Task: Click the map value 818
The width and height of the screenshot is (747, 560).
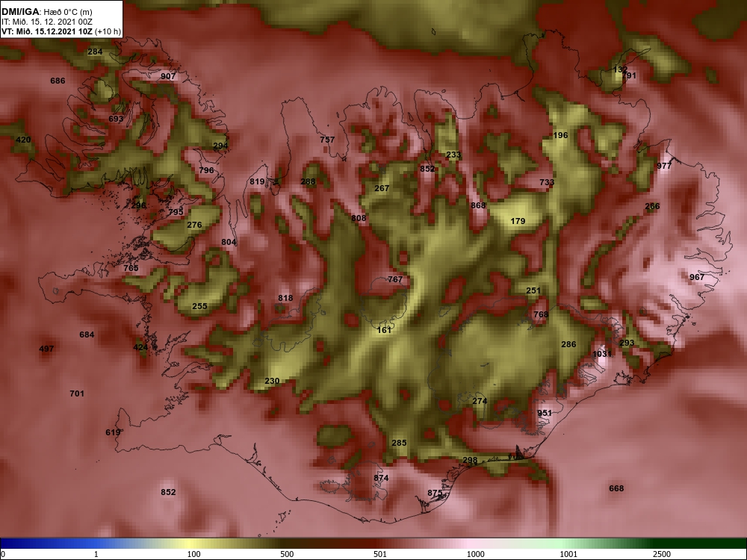Action: 286,299
